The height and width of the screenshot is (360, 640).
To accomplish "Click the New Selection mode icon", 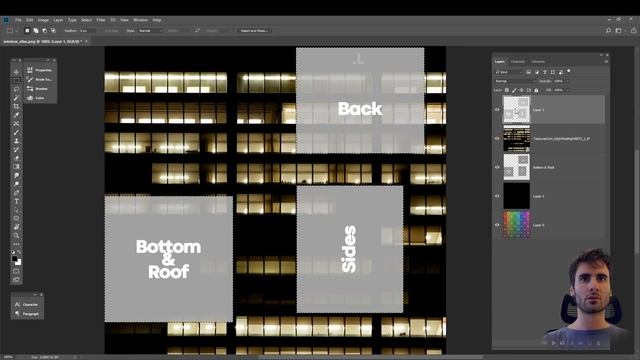I will coord(27,31).
